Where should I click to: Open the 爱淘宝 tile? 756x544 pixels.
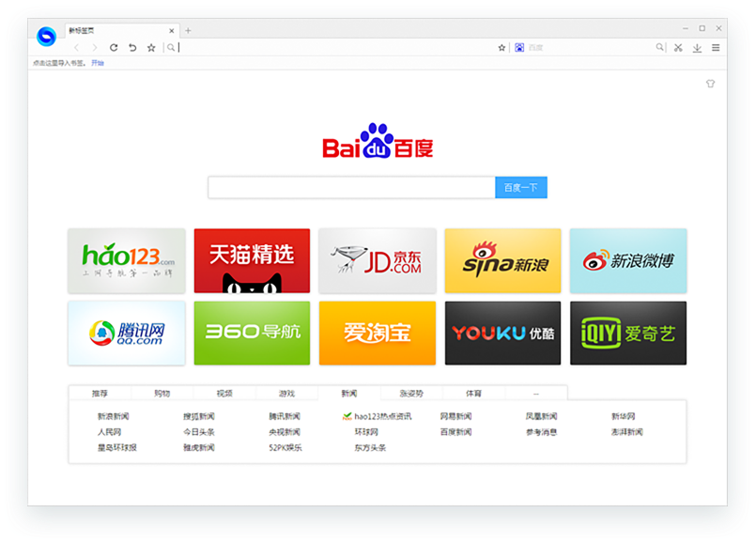click(378, 334)
